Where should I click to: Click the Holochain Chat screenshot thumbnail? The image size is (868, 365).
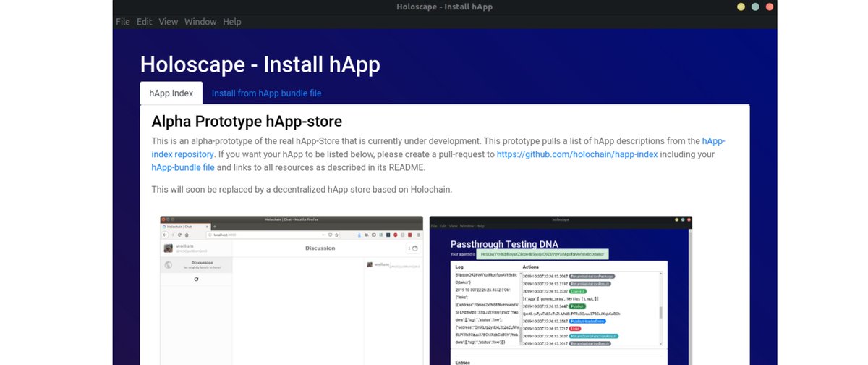(292, 290)
